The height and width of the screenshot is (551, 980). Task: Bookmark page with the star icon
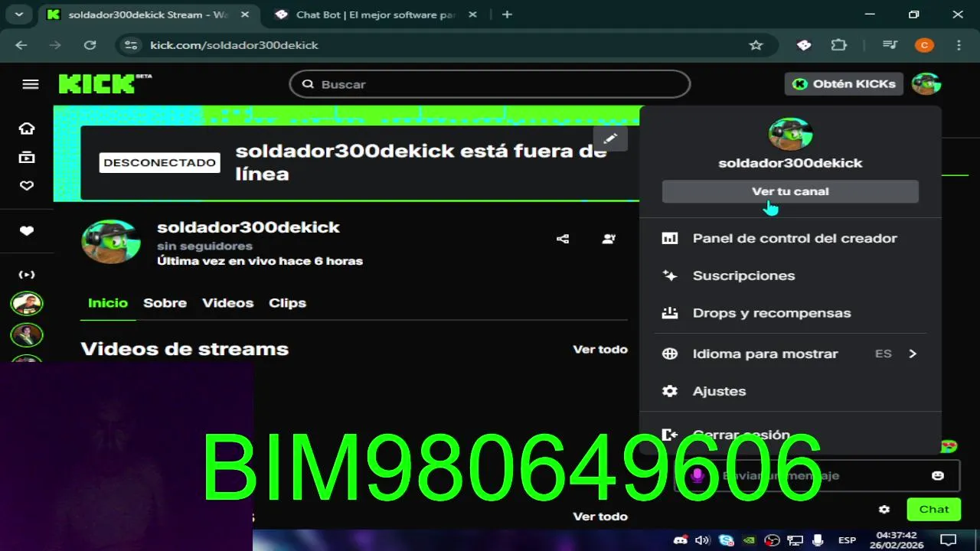click(x=756, y=45)
